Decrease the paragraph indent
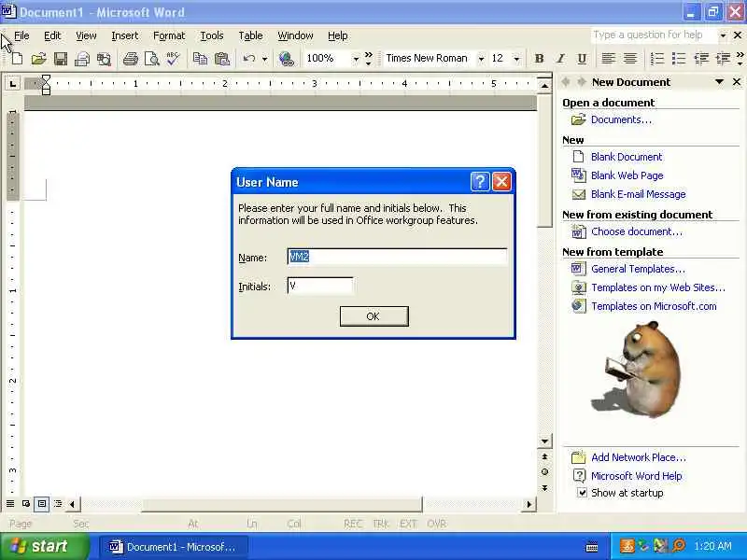This screenshot has width=747, height=560. 701,59
